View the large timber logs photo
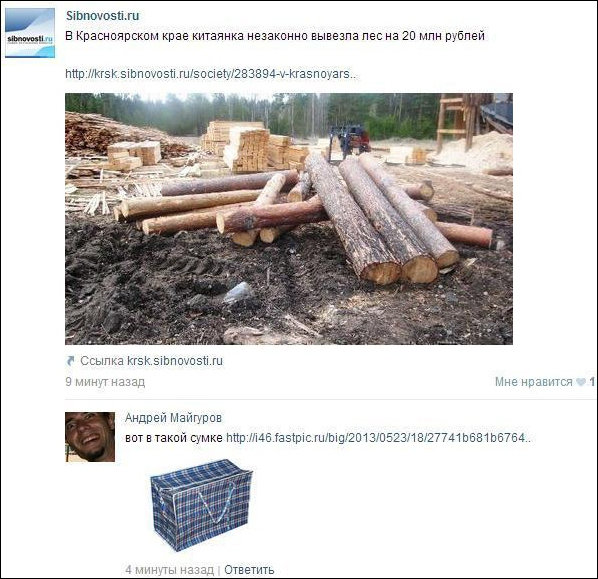 click(x=289, y=219)
